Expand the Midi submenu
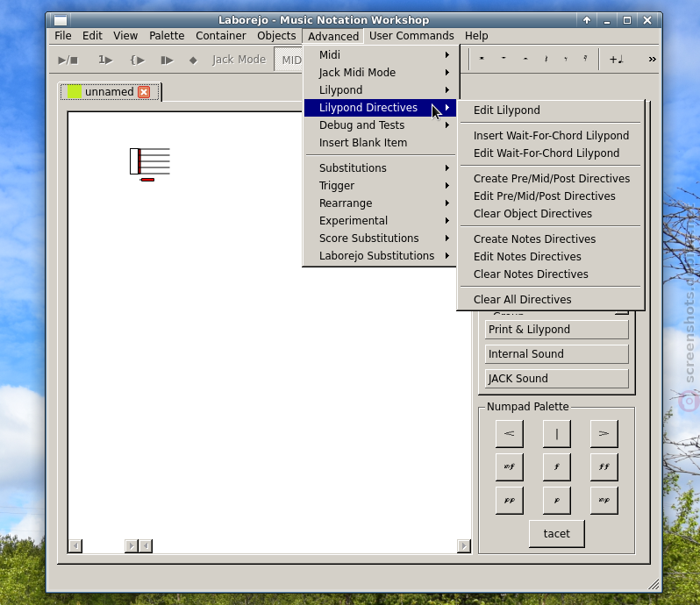 381,55
